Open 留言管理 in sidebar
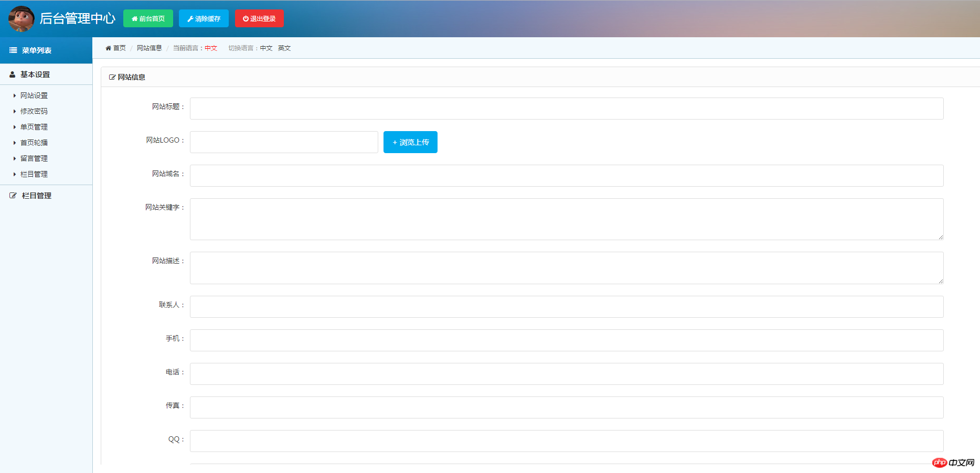This screenshot has width=980, height=473. click(34, 158)
